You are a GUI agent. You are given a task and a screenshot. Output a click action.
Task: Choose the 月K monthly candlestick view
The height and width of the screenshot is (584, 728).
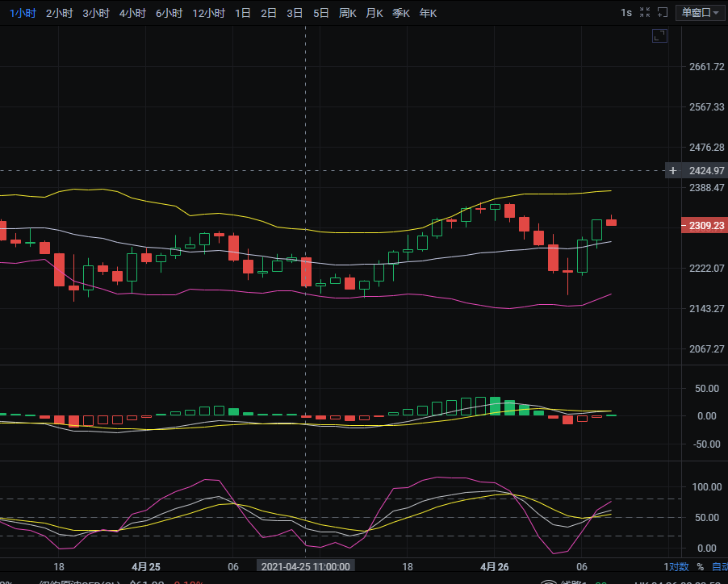pos(374,13)
